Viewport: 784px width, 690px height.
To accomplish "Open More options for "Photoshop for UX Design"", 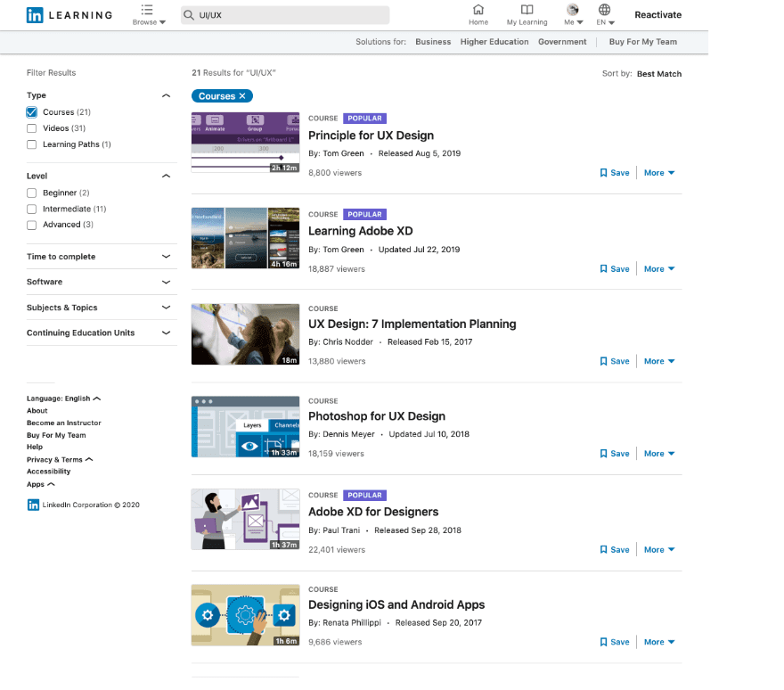I will tap(657, 453).
